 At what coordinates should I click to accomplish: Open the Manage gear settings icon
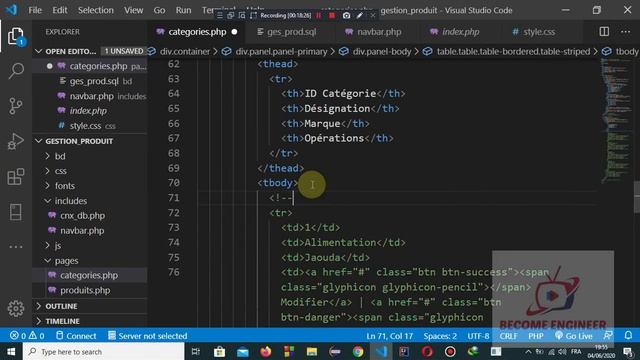[x=16, y=309]
